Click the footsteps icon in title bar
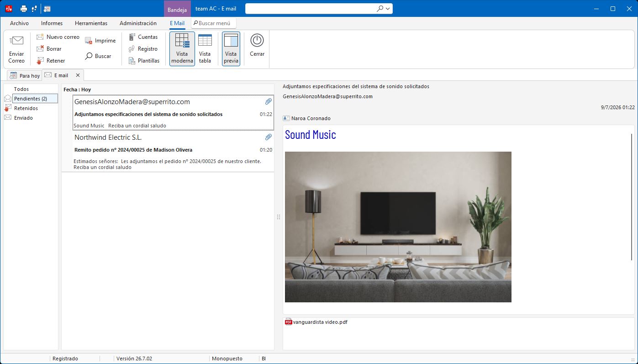Viewport: 638px width, 364px height. click(x=34, y=9)
